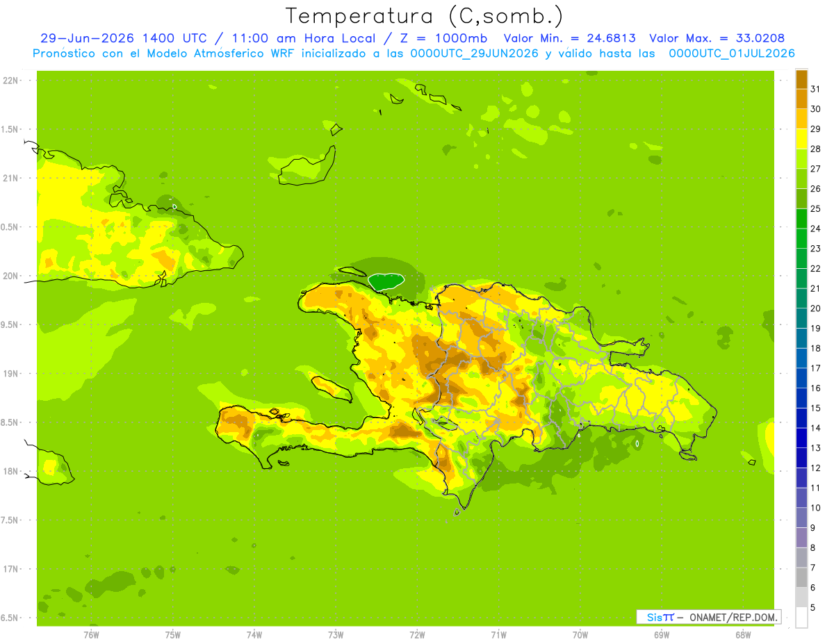Click the dark green cold spot north of Haiti
Viewport: 834px width, 644px height.
click(x=386, y=281)
